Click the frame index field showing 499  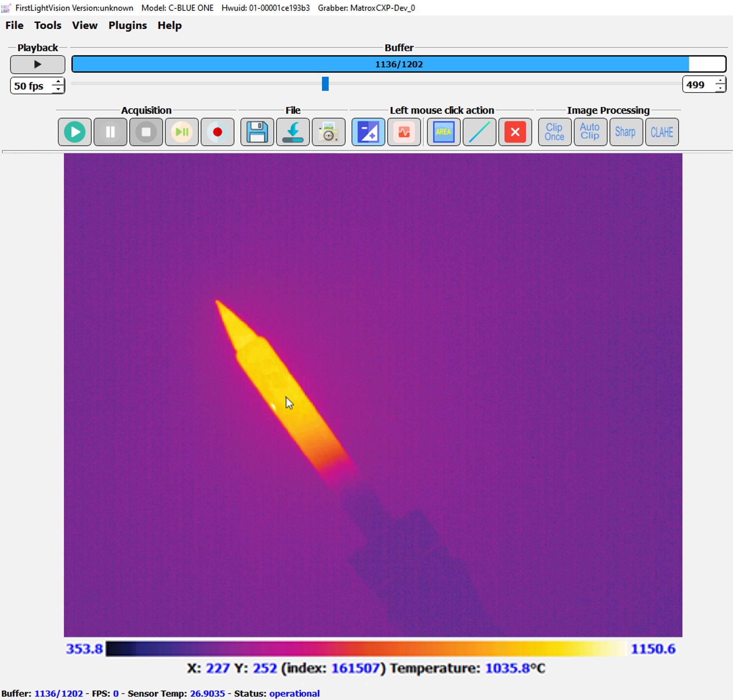point(699,85)
